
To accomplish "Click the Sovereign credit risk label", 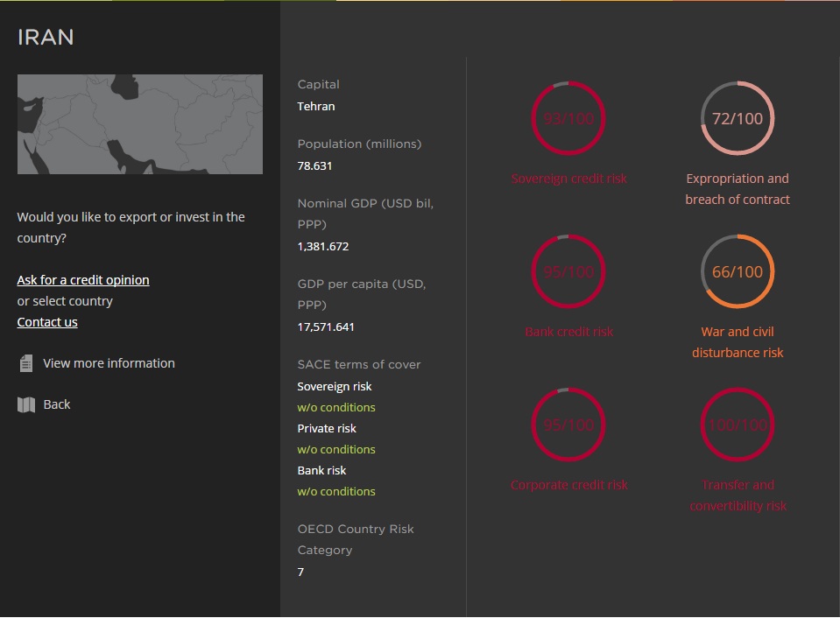I will (569, 179).
